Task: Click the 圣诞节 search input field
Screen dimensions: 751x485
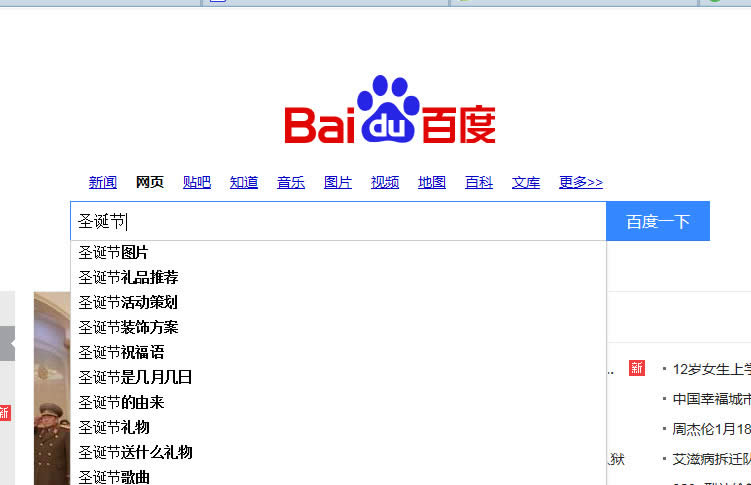Action: 338,221
